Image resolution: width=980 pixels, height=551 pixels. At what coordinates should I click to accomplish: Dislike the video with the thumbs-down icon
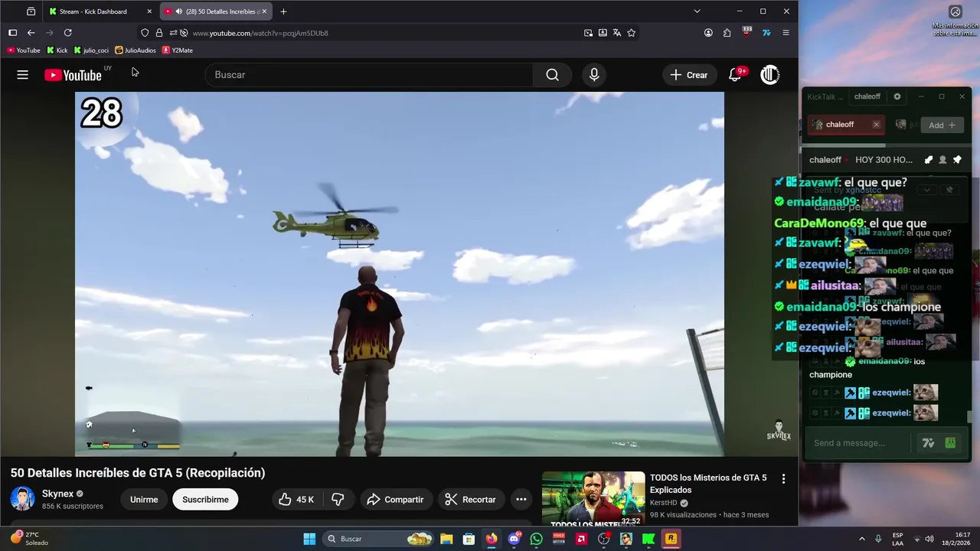point(338,500)
